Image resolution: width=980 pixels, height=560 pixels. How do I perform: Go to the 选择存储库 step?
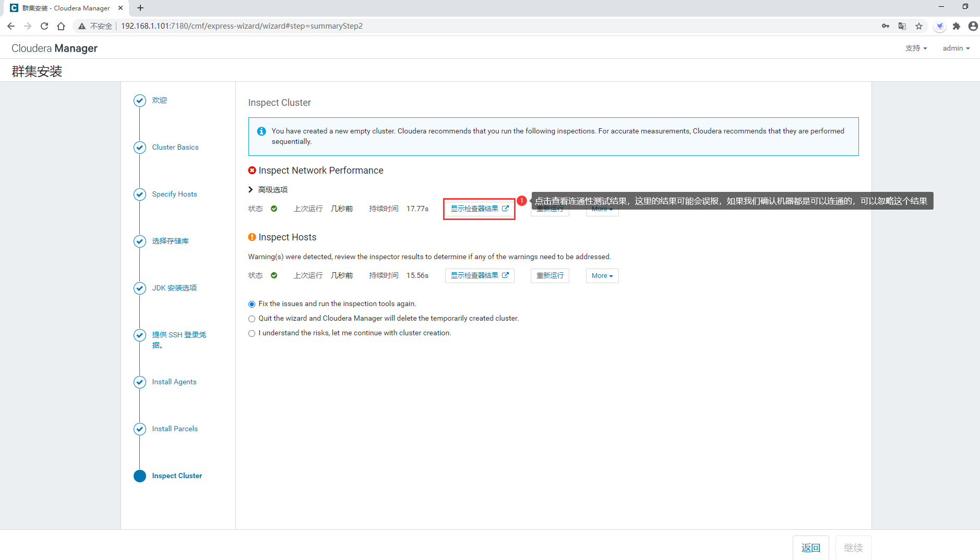point(171,241)
